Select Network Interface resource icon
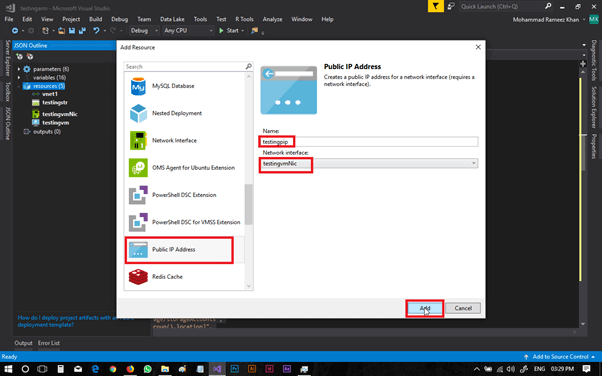Viewport: 602px width, 376px height. coord(138,141)
